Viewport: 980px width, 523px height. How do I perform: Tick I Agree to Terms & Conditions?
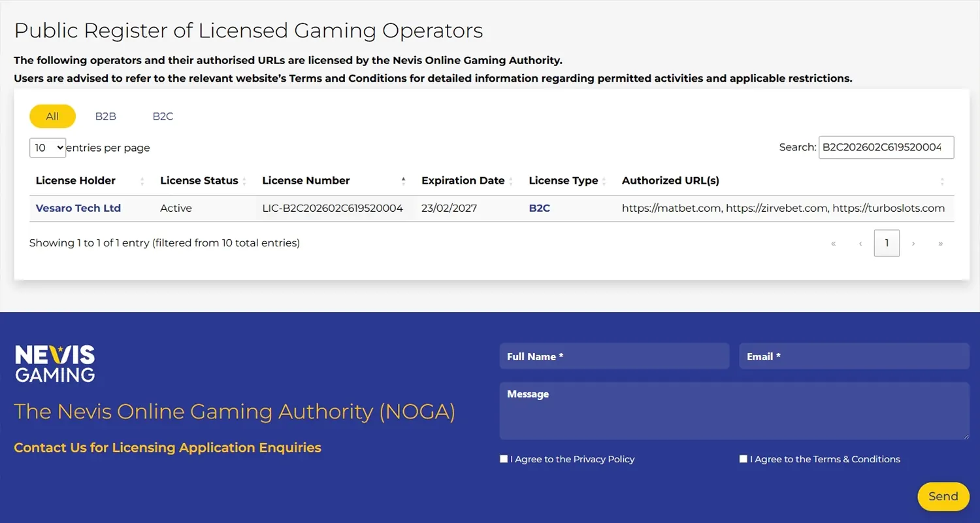tap(743, 459)
